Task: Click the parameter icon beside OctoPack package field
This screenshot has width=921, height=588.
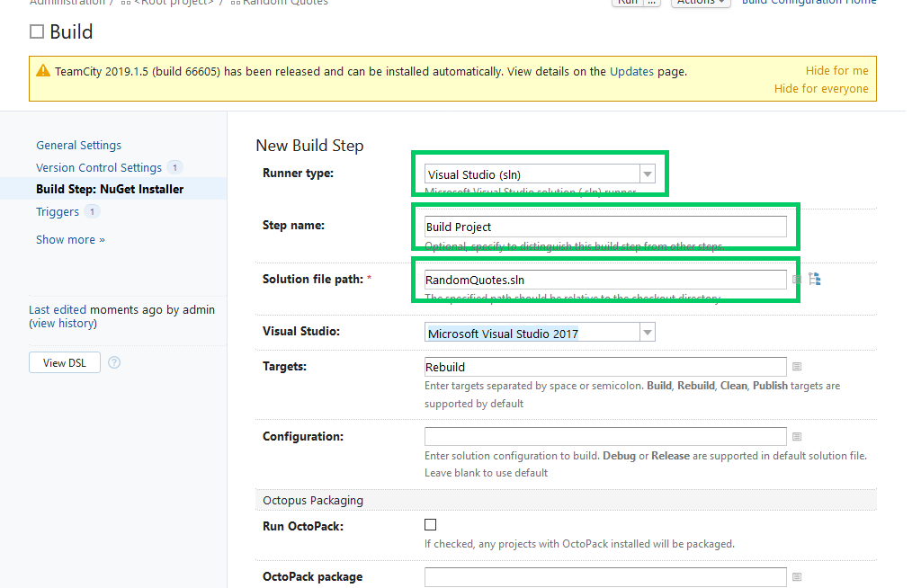Action: click(797, 577)
